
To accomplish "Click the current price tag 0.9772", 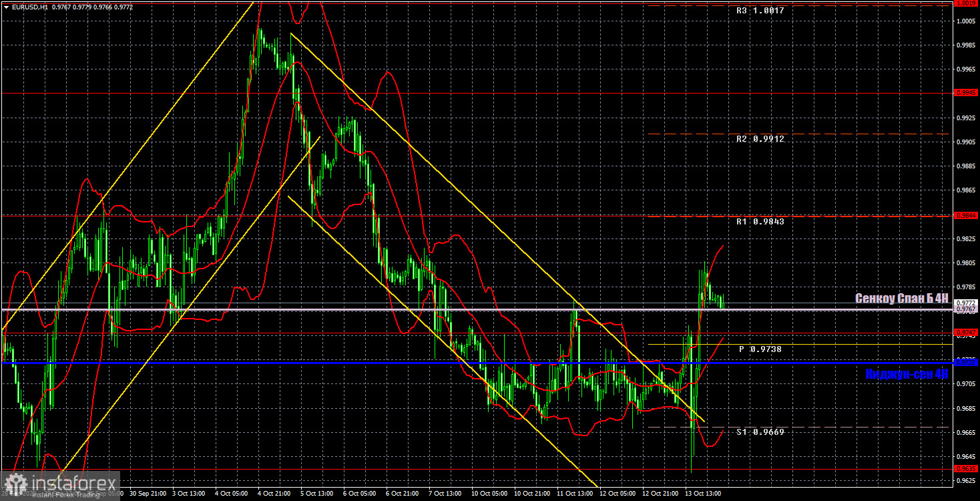I will point(967,303).
